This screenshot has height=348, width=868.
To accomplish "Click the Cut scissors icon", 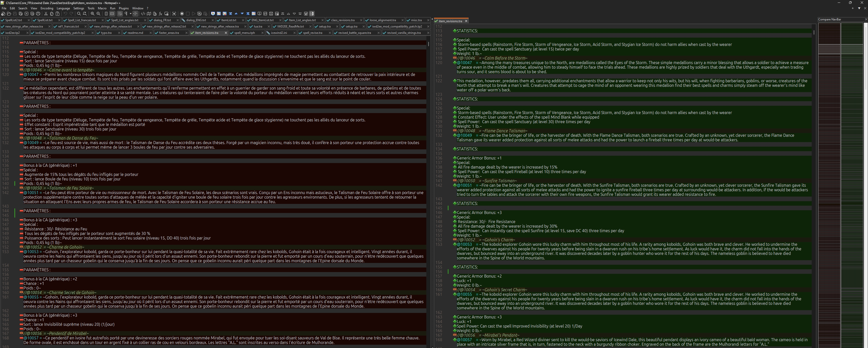I will tap(46, 14).
